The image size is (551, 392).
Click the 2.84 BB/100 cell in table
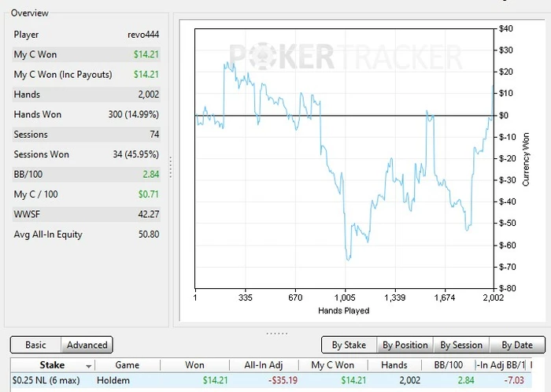click(x=466, y=380)
